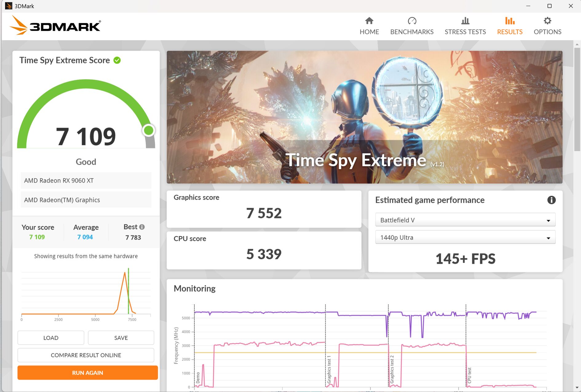Maximize the 3DMark window
Screen dimensions: 581x392
549,6
